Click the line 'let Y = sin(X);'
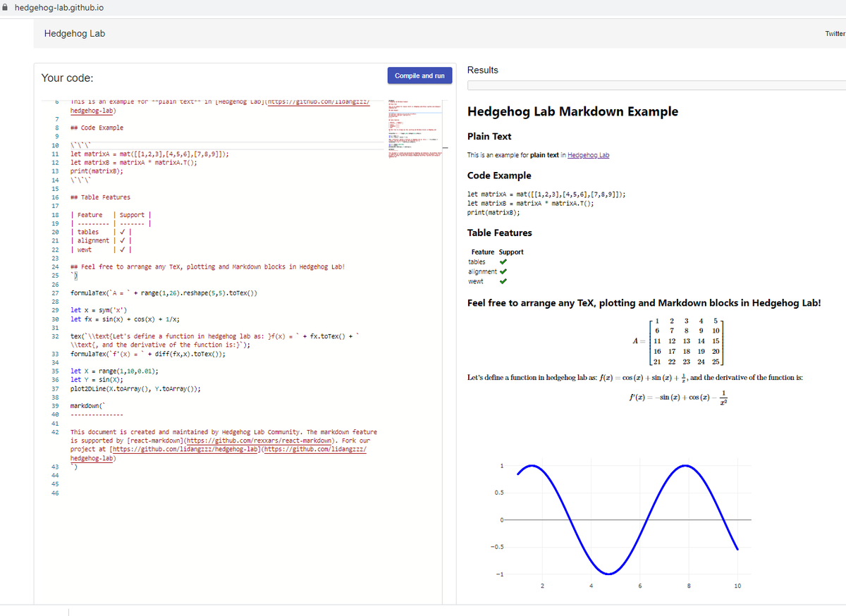 point(97,380)
